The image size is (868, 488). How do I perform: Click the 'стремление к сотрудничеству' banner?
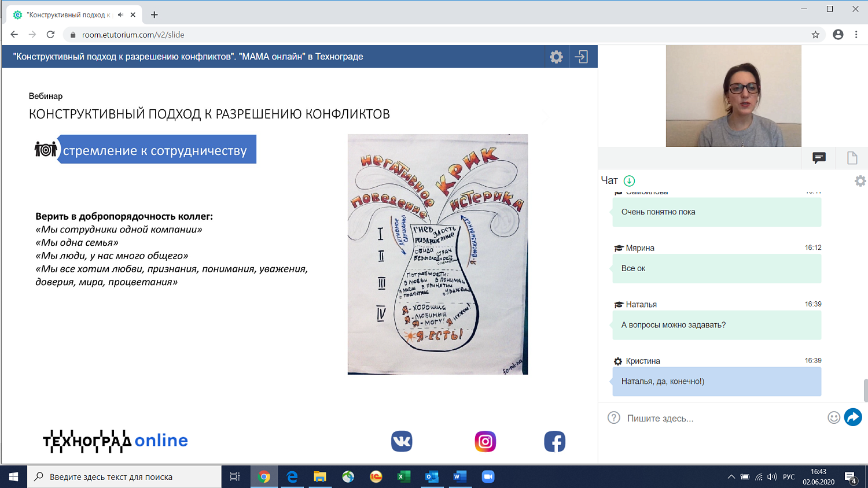point(156,150)
